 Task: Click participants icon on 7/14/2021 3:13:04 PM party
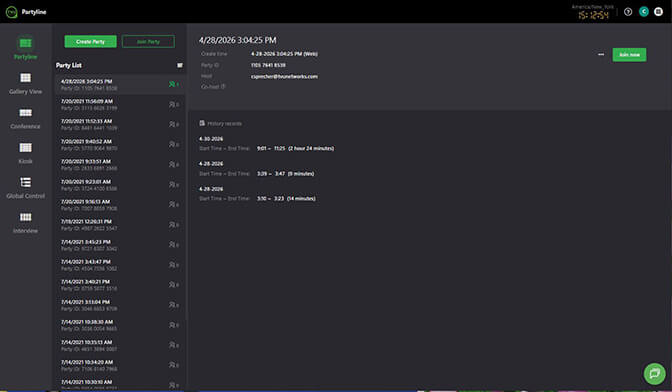(174, 305)
